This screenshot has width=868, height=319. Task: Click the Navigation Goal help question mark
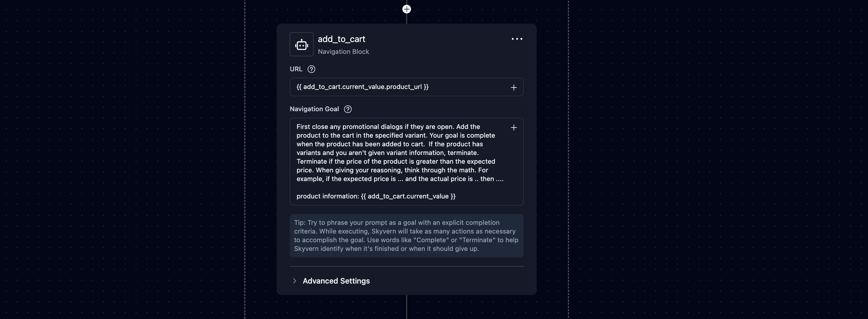[348, 109]
